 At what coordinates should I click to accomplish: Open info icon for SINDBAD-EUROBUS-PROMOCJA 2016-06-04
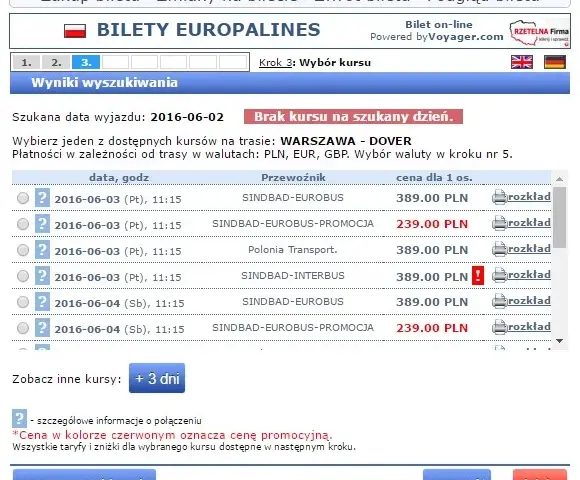tap(42, 328)
